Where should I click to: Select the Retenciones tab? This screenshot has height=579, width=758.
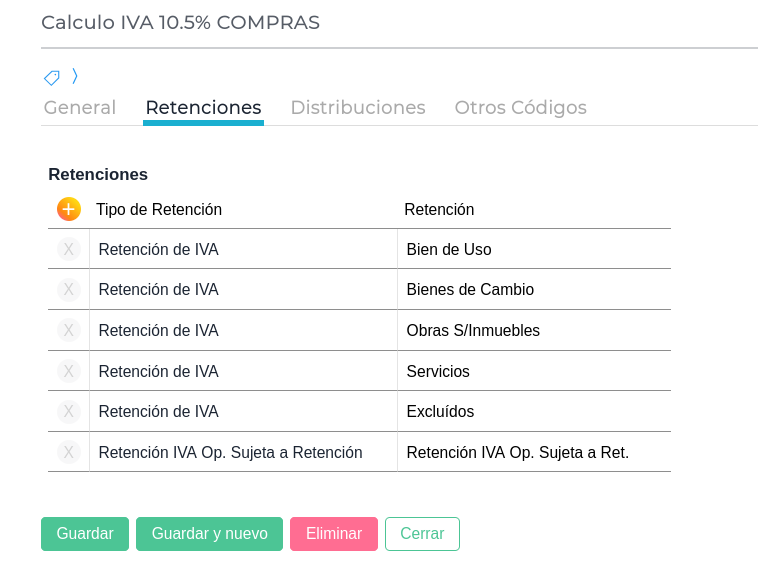[x=203, y=107]
